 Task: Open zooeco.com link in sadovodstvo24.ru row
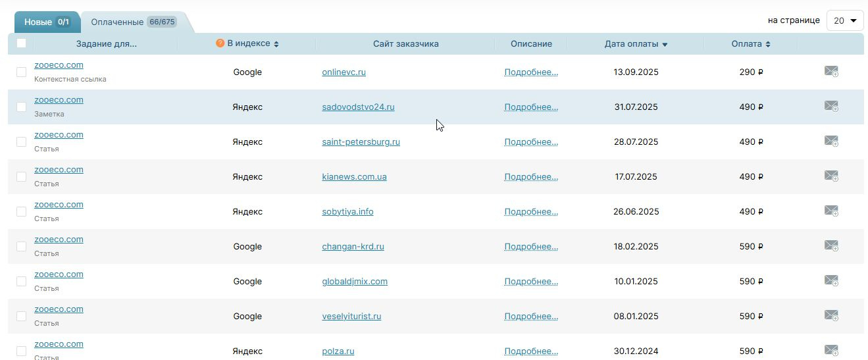[59, 100]
